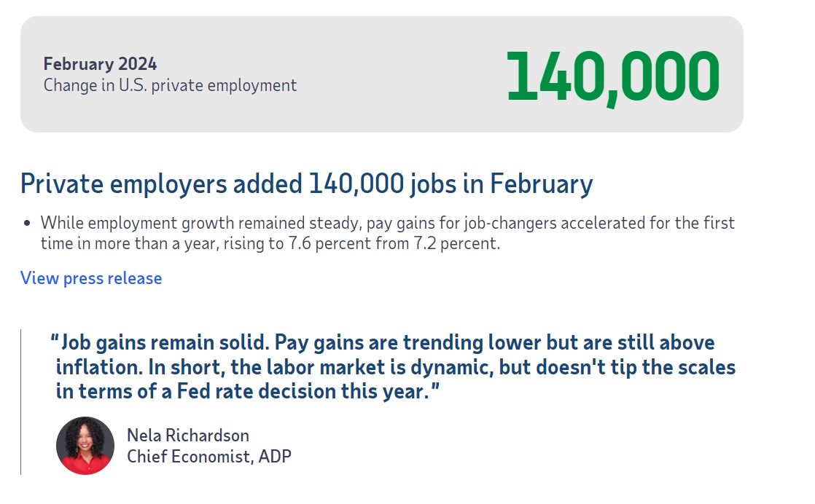Click the Change in U.S. private employment label

point(170,85)
